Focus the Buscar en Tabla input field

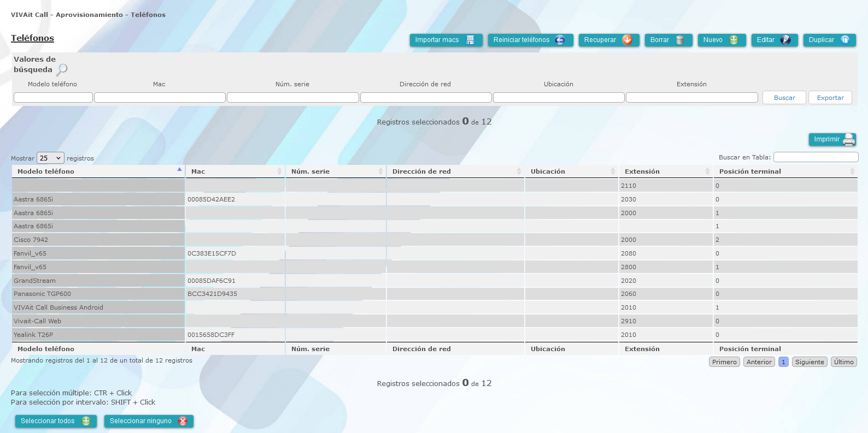point(816,157)
